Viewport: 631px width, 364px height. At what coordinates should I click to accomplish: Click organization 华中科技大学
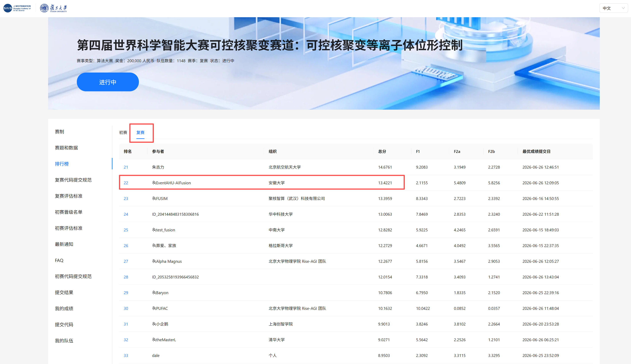tap(280, 214)
